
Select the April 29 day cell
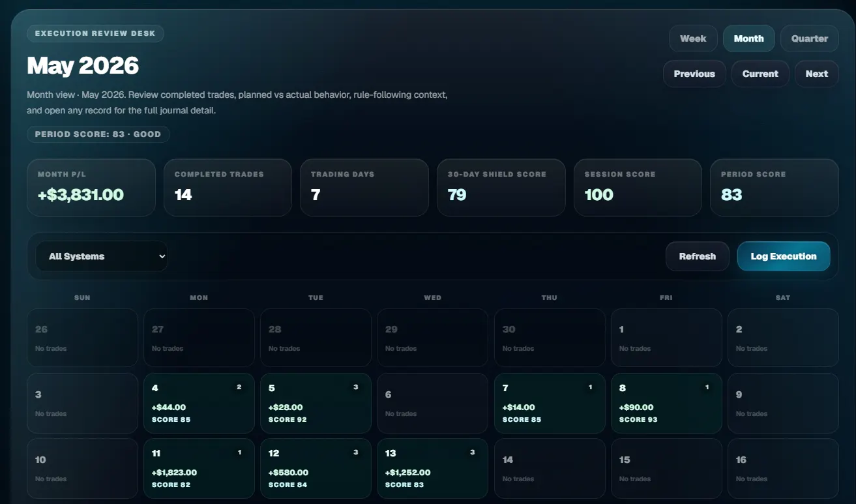point(432,338)
